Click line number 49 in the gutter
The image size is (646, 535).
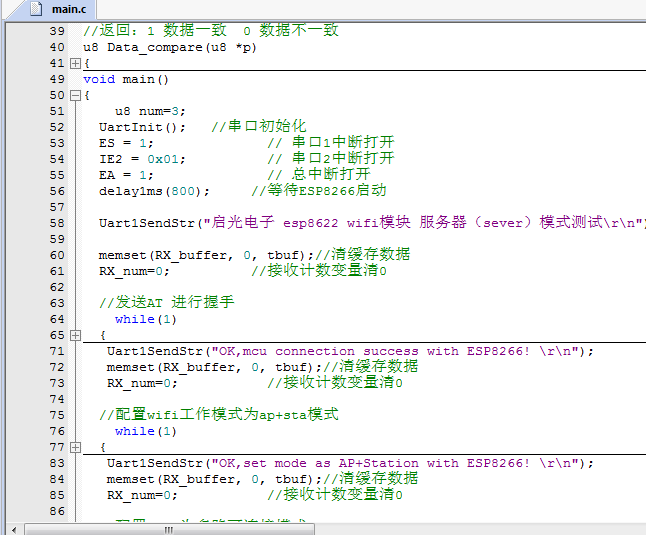pos(57,79)
